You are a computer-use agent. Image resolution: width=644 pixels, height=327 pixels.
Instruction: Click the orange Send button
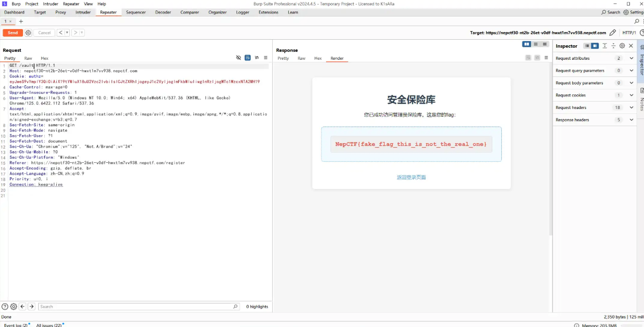[13, 33]
